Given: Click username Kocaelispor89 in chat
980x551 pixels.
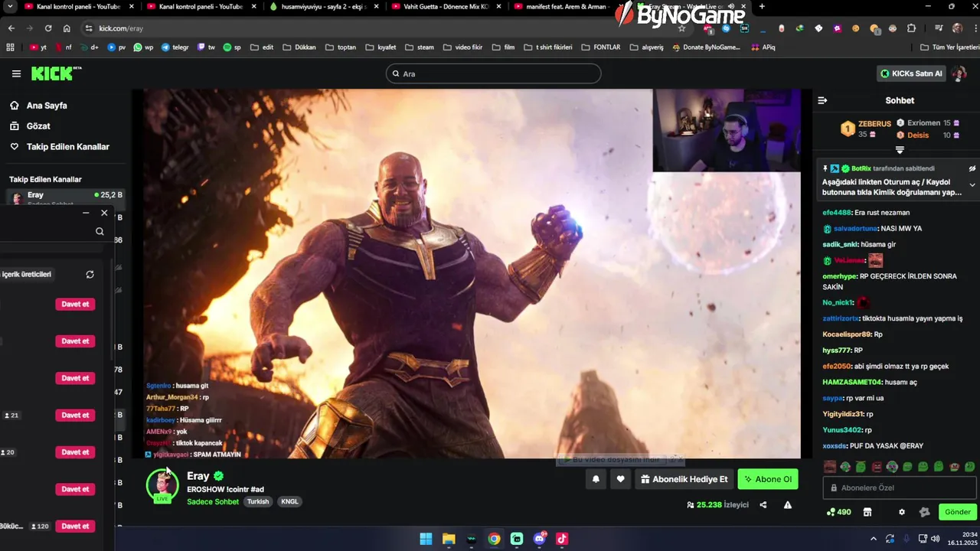Looking at the screenshot, I should 847,334.
